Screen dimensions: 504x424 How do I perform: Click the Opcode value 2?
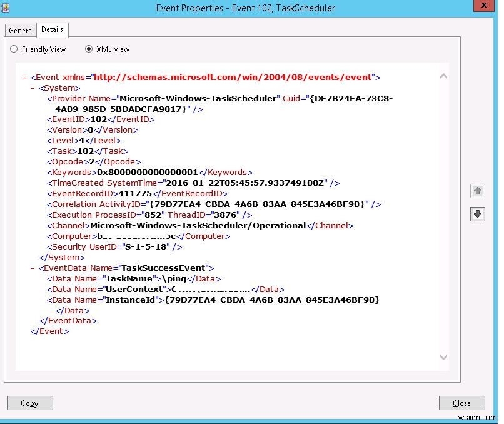[x=92, y=162]
